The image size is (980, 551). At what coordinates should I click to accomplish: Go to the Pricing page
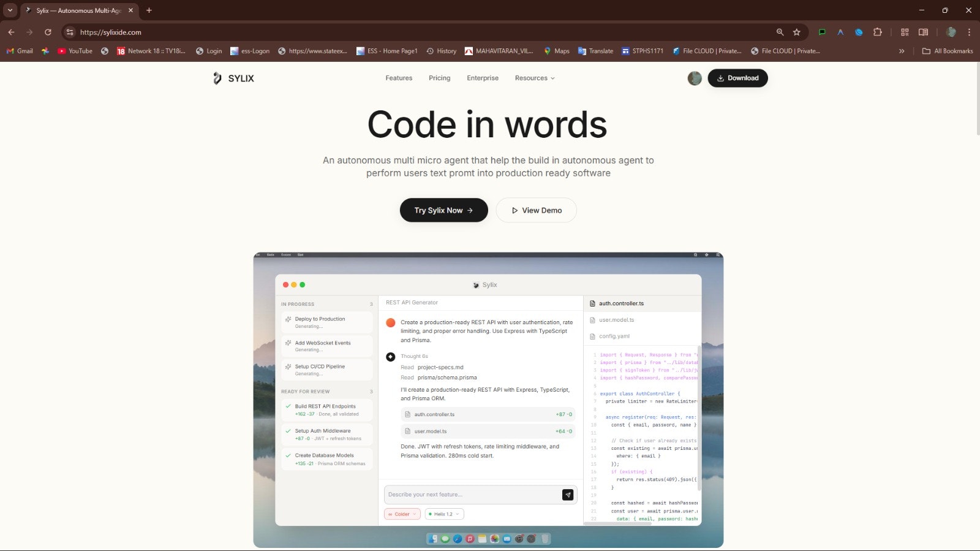click(439, 78)
